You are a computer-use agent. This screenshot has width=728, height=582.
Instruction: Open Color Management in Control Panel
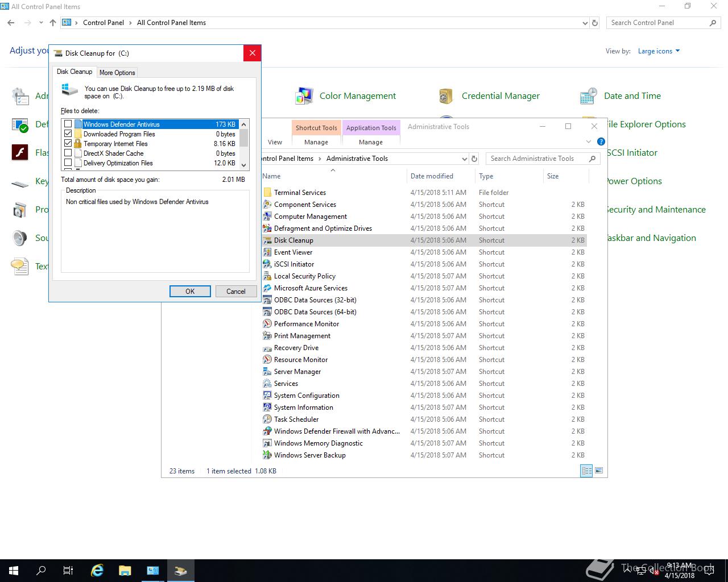point(346,96)
